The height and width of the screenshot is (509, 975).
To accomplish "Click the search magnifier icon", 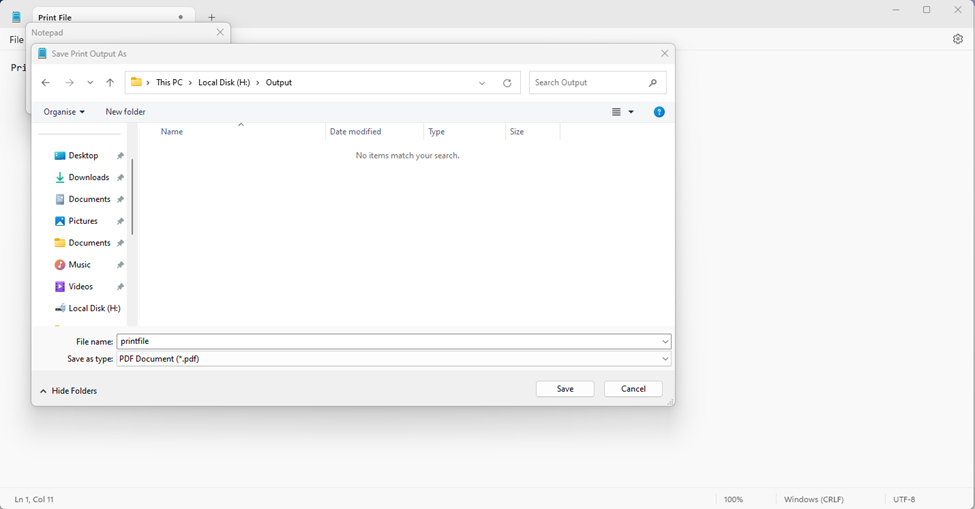I will point(653,83).
